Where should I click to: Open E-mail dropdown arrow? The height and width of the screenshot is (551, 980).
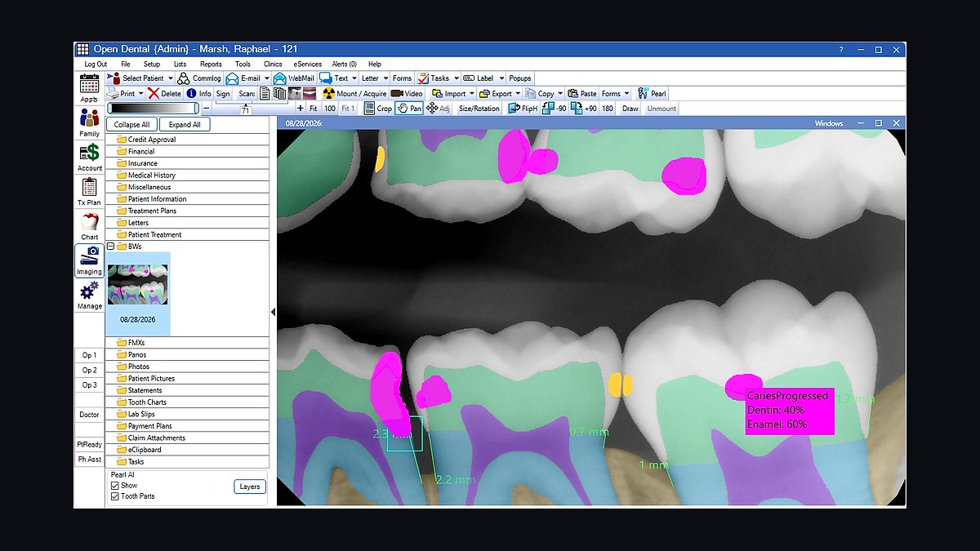point(267,78)
